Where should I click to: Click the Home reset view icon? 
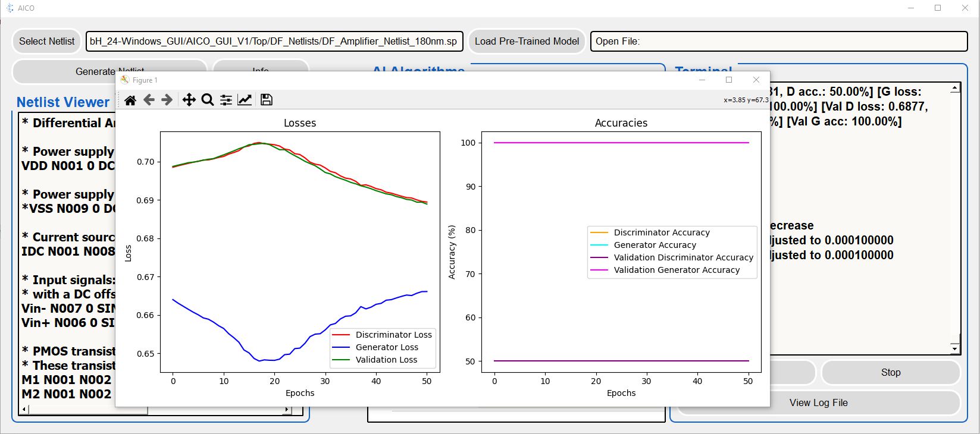pos(130,100)
